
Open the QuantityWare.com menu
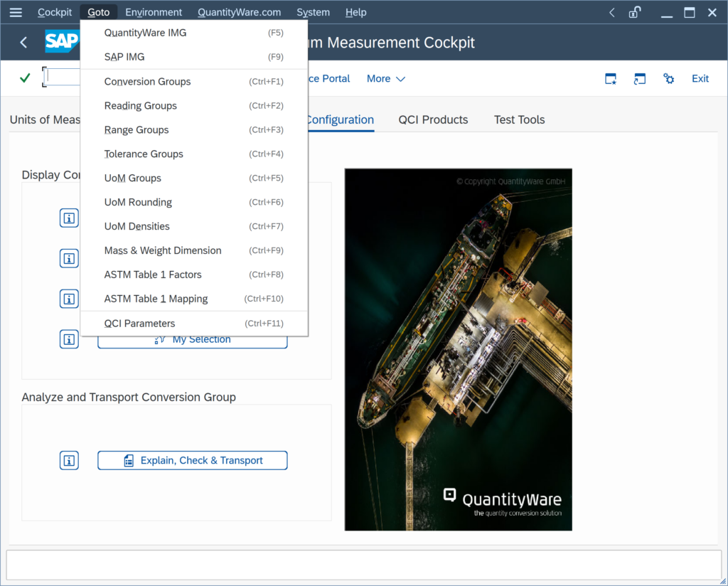(x=239, y=13)
